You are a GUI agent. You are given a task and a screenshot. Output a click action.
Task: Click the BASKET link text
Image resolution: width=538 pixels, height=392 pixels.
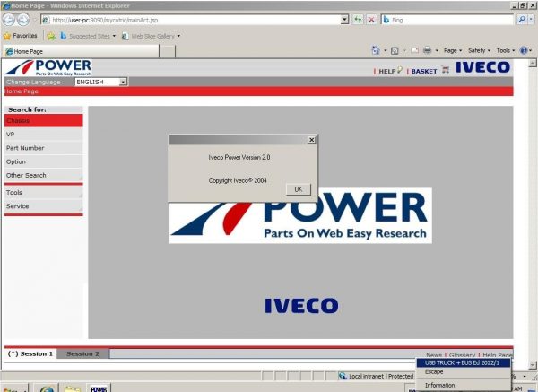coord(424,71)
